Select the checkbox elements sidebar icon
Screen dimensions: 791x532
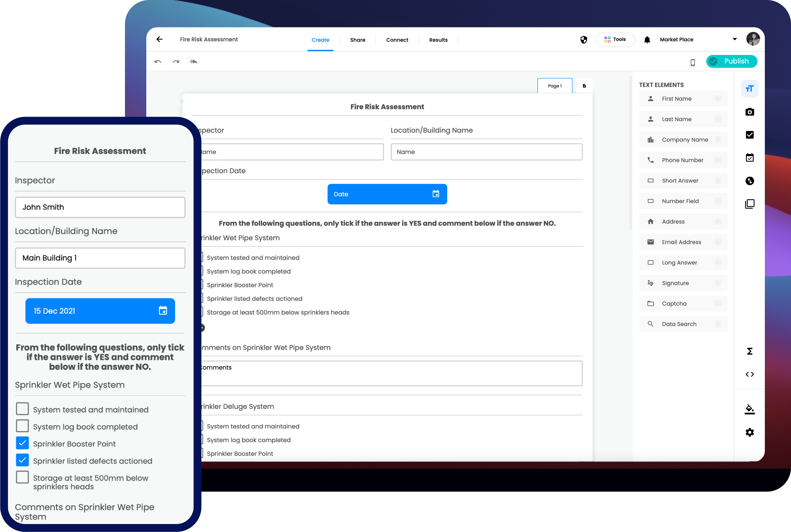749,135
